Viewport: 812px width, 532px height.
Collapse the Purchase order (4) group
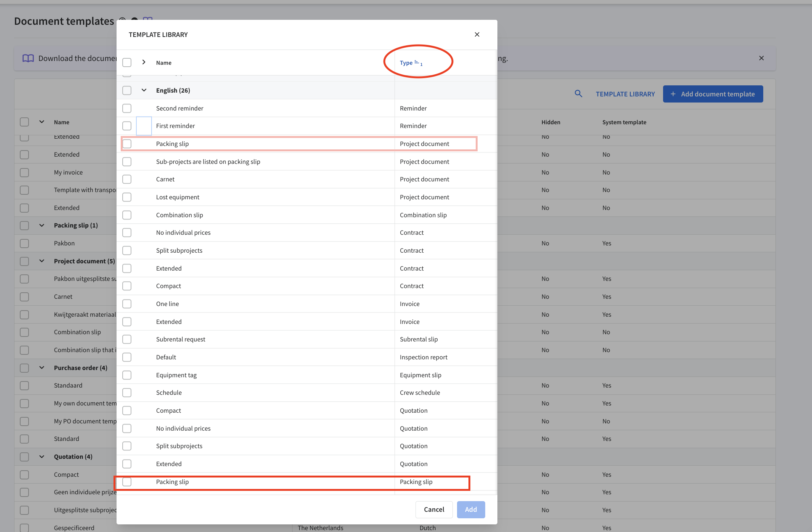[x=42, y=368]
